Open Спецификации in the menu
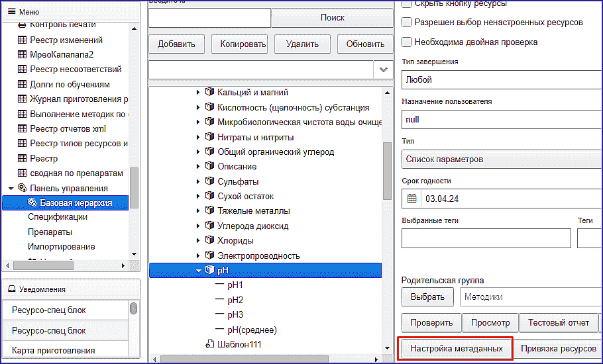This screenshot has height=364, width=603. 58,217
